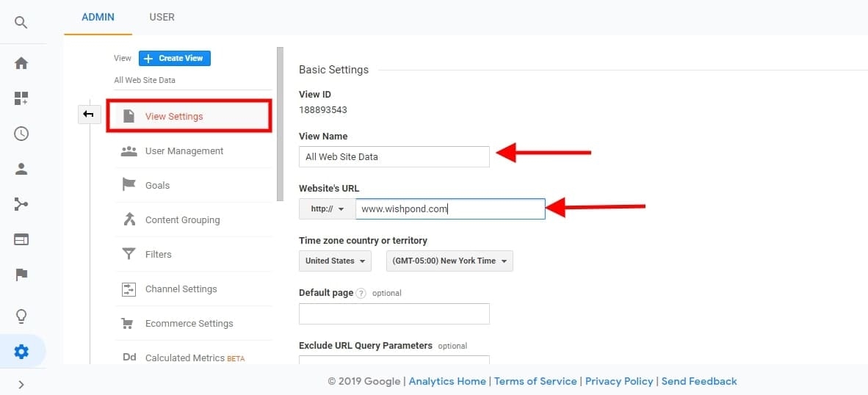This screenshot has width=868, height=395.
Task: Select Goals in the view menu
Action: point(157,186)
